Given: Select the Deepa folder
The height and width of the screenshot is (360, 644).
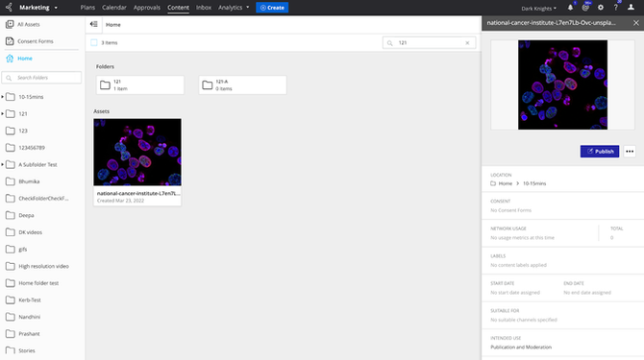Looking at the screenshot, I should click(x=26, y=215).
